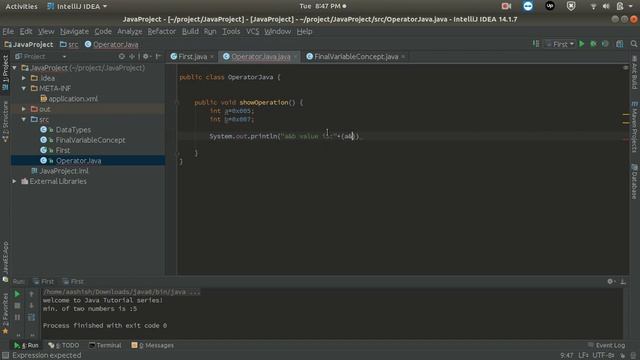Image resolution: width=640 pixels, height=360 pixels.
Task: Toggle the Structure tool window
Action: coord(5,122)
